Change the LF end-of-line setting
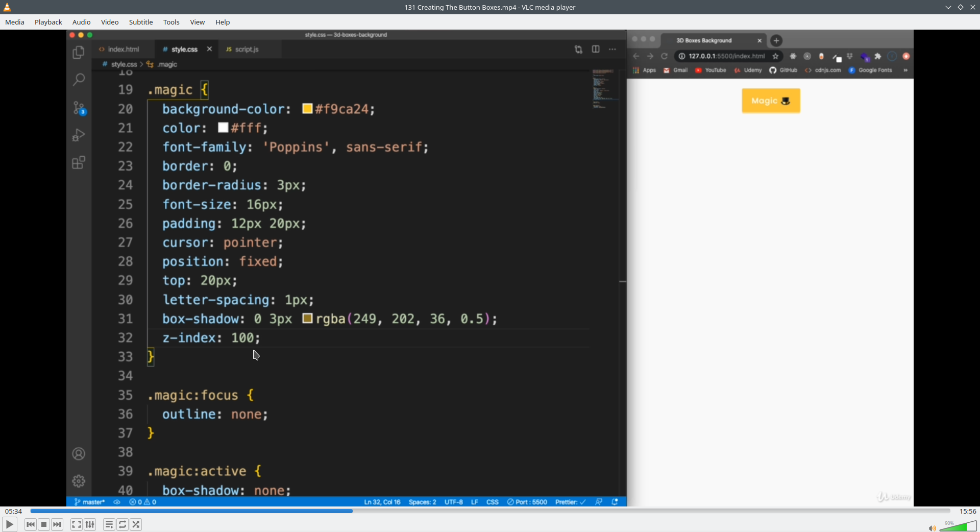 tap(475, 502)
